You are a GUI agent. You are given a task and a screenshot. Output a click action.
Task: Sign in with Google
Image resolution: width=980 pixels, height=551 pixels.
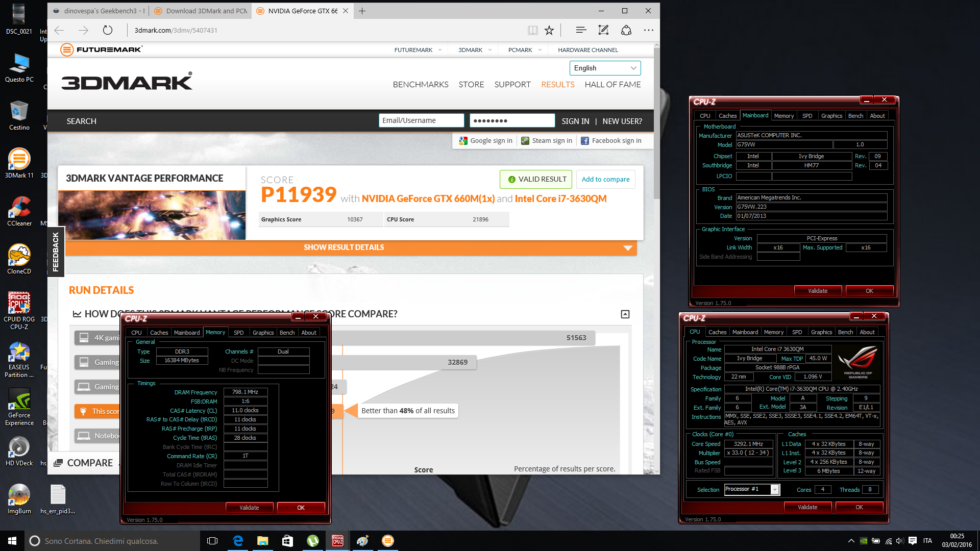485,141
